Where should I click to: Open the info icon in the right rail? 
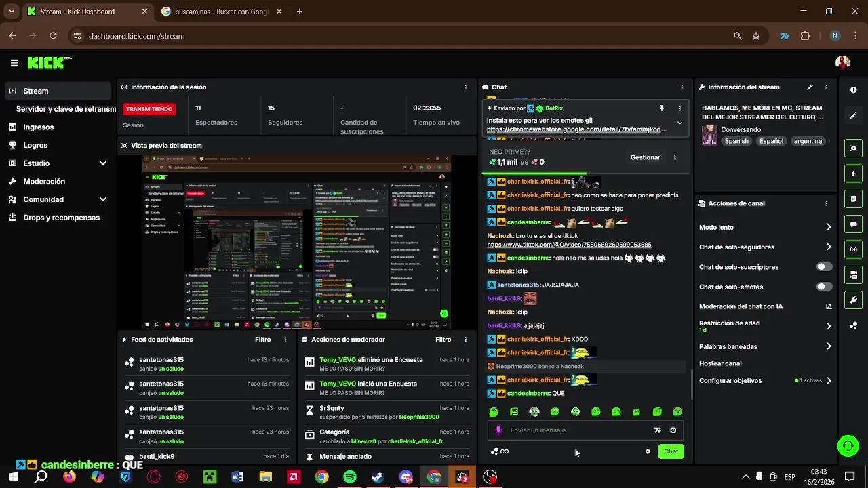(853, 90)
